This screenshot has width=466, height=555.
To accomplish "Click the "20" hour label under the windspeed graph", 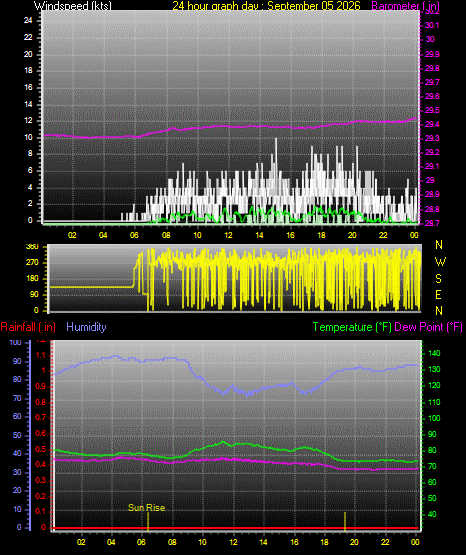I will point(352,235).
